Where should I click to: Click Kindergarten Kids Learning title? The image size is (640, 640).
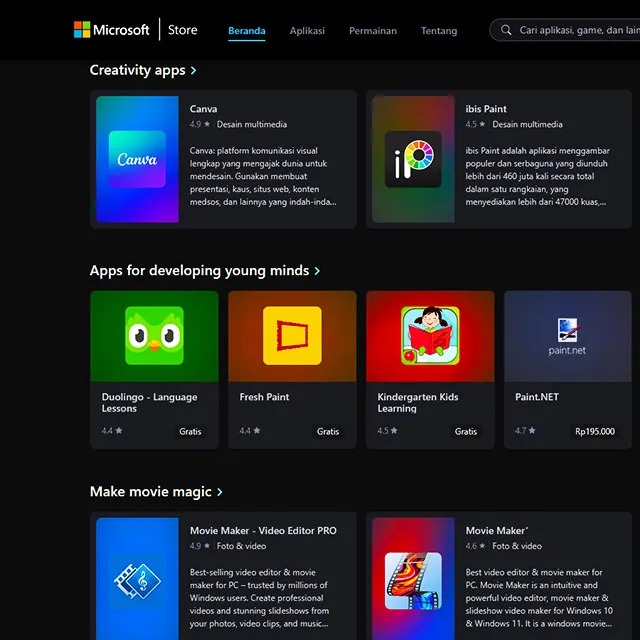(x=418, y=402)
